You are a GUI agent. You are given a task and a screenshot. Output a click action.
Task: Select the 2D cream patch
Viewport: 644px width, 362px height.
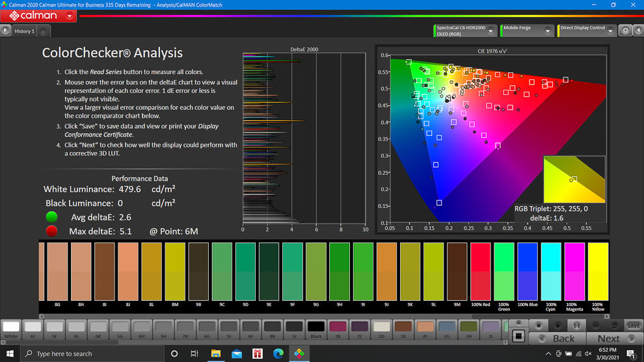(381, 329)
